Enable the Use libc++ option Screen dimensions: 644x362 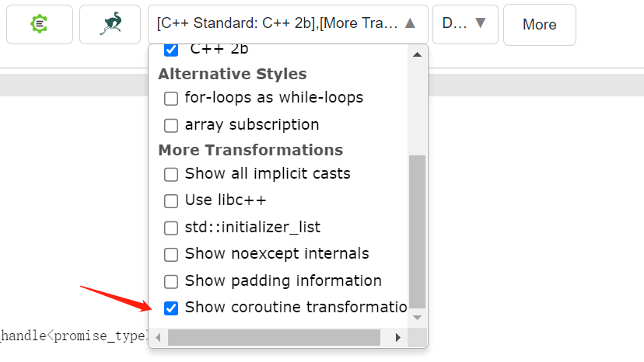(x=171, y=201)
